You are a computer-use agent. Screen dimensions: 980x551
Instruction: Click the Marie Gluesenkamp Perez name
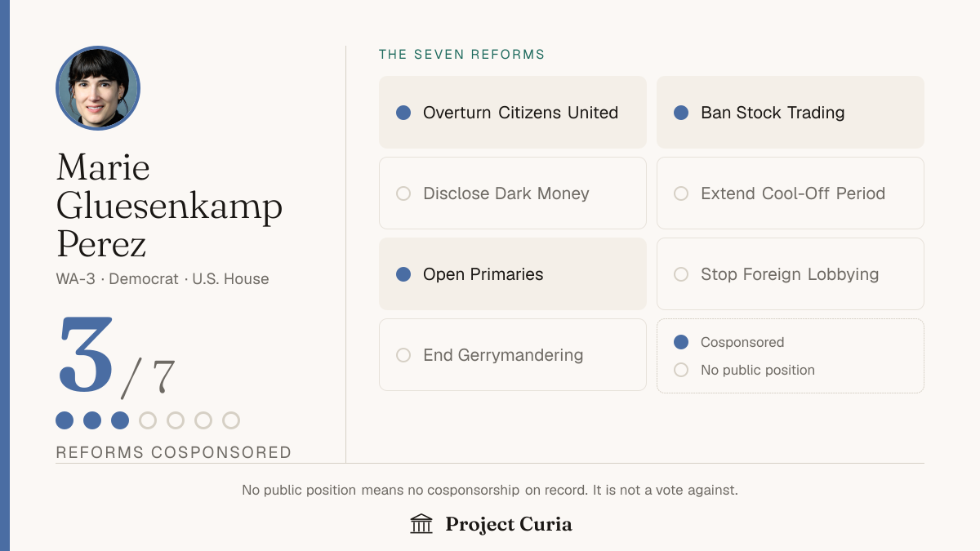point(169,206)
